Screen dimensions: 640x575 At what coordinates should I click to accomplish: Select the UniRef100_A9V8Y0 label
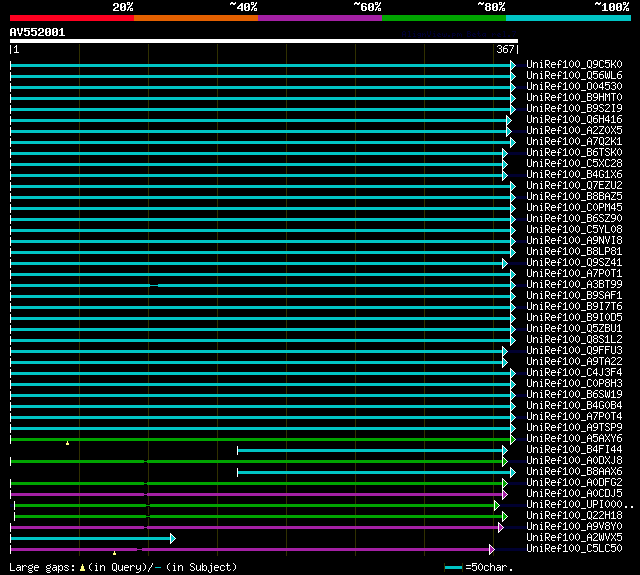(574, 527)
